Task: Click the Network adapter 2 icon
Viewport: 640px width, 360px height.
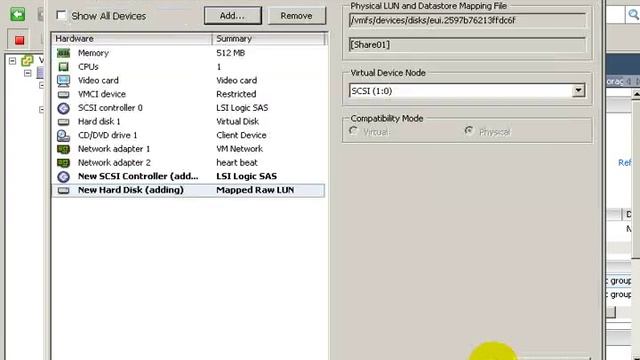Action: coord(63,162)
